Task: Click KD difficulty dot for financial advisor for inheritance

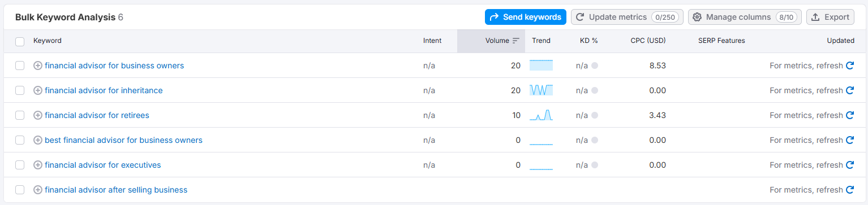Action: tap(595, 90)
